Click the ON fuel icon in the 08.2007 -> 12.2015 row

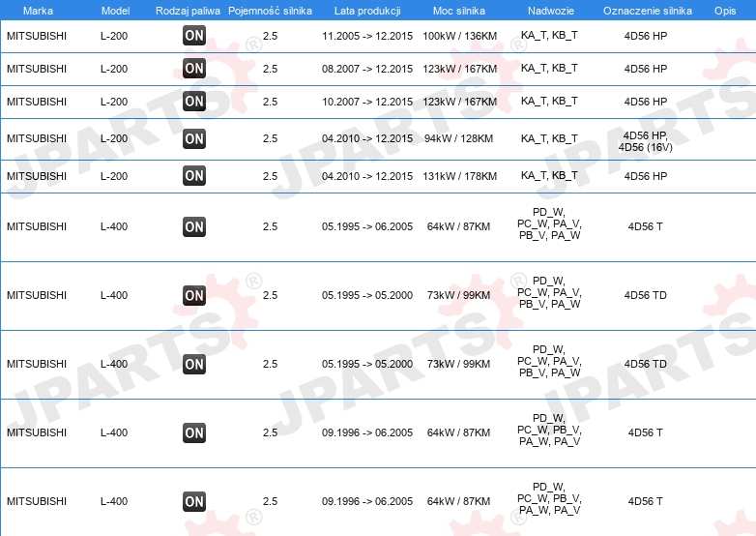click(x=194, y=68)
